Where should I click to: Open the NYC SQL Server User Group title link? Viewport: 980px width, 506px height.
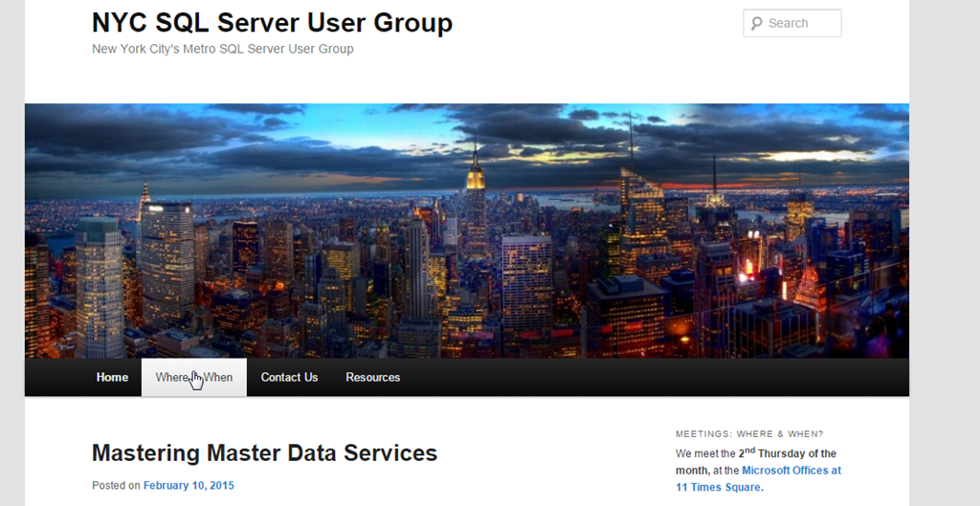point(272,23)
